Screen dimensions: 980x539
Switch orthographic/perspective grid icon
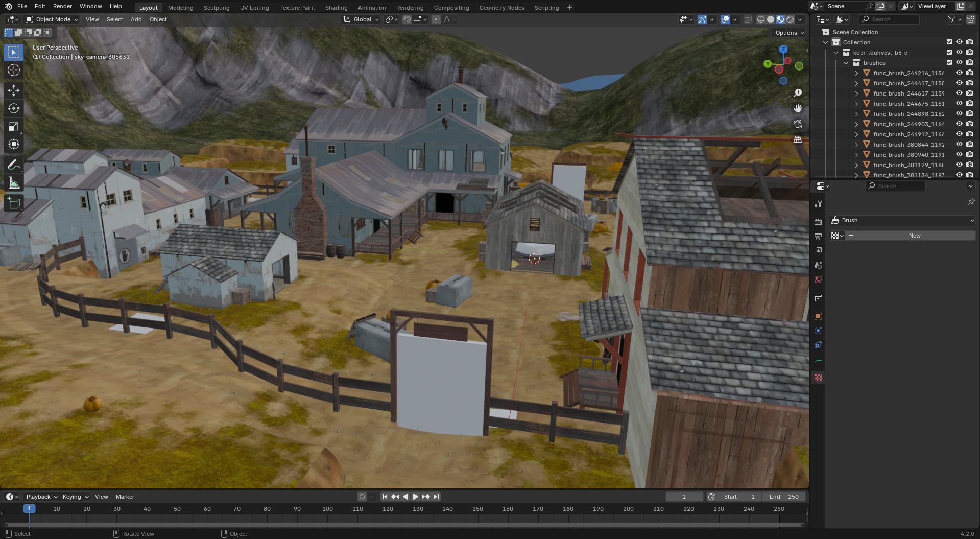(x=798, y=139)
